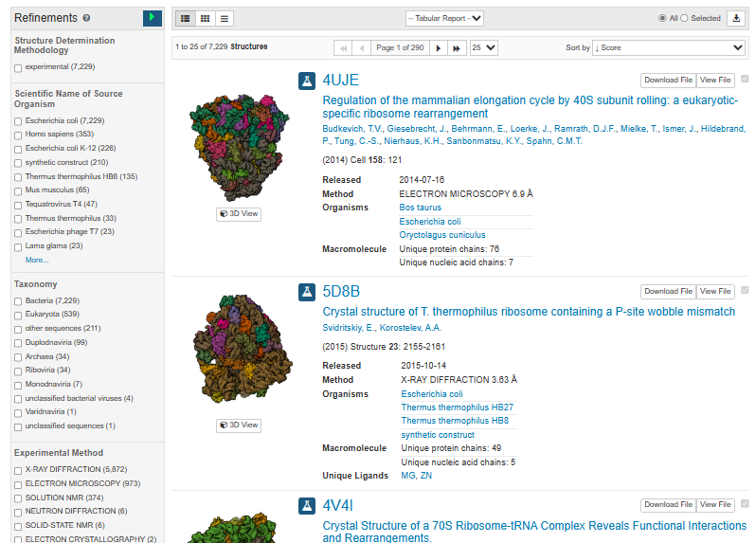Switch to the compact lines view icon
The image size is (756, 543).
tap(225, 18)
